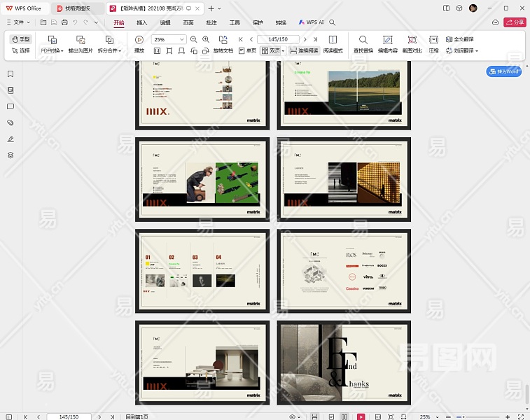Select the 手型 hand tool mode
The width and height of the screenshot is (530, 420).
click(21, 39)
